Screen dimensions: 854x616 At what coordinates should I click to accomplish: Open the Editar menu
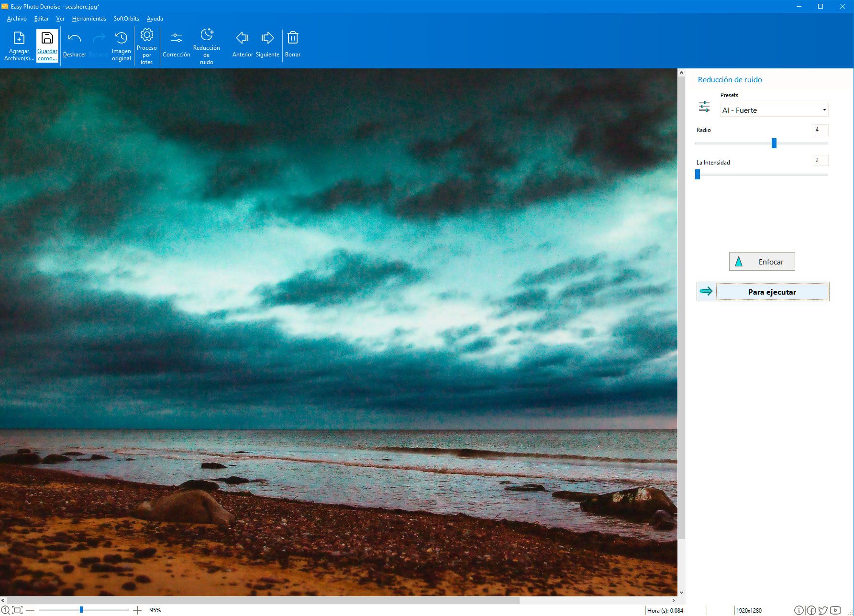(x=42, y=19)
